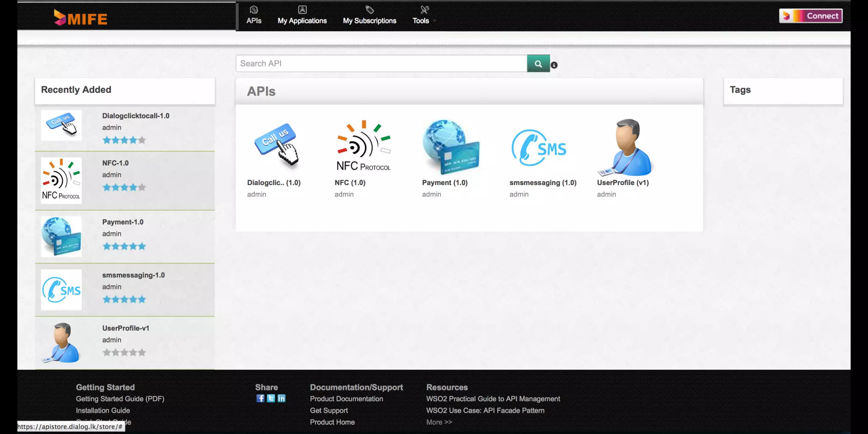Click the SMS phone icon in APIs
The image size is (868, 434).
(x=539, y=147)
